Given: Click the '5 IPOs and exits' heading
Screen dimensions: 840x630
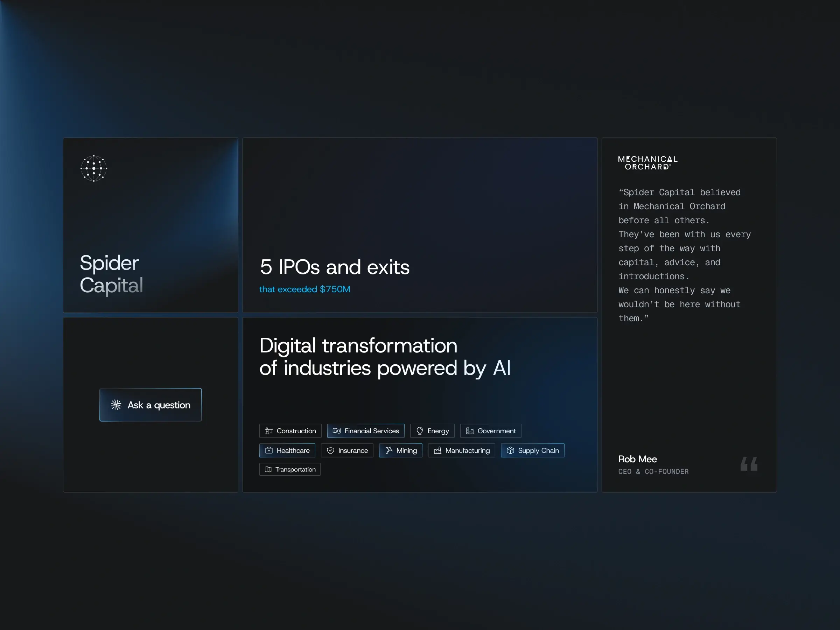Looking at the screenshot, I should 335,267.
